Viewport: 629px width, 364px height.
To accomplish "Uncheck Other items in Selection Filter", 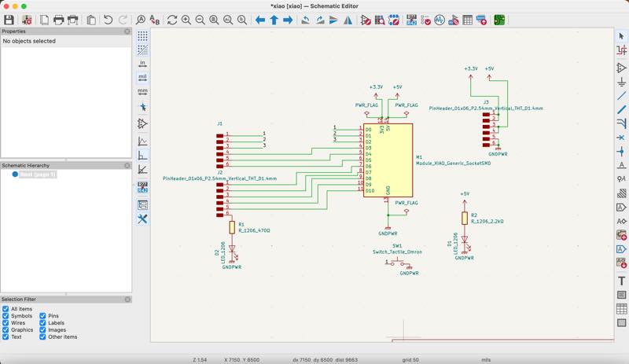I will (42, 336).
